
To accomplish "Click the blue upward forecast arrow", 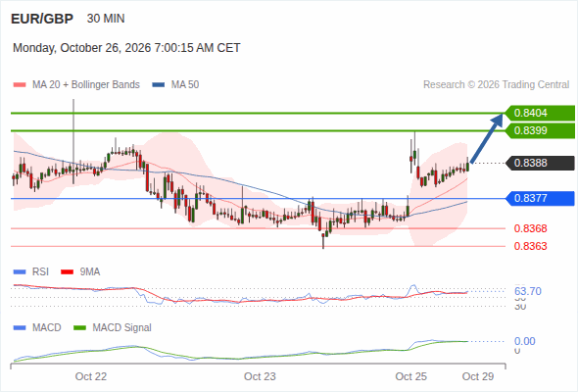I will click(487, 138).
